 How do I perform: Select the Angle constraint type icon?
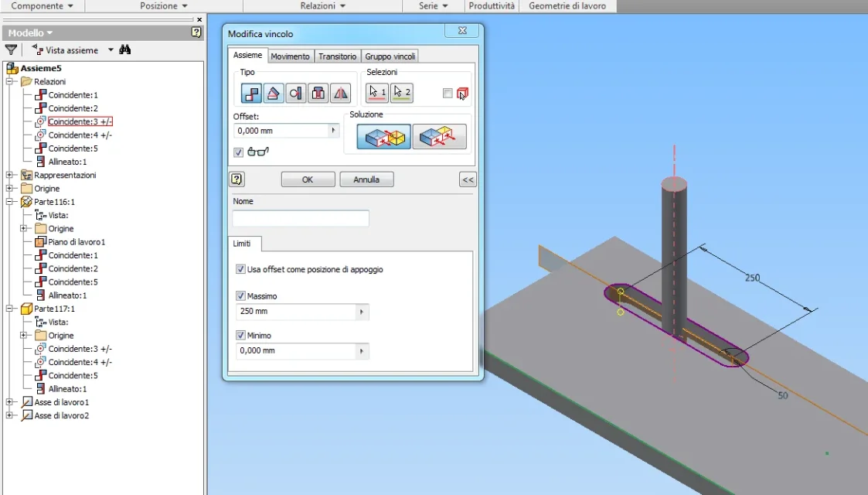(x=274, y=93)
